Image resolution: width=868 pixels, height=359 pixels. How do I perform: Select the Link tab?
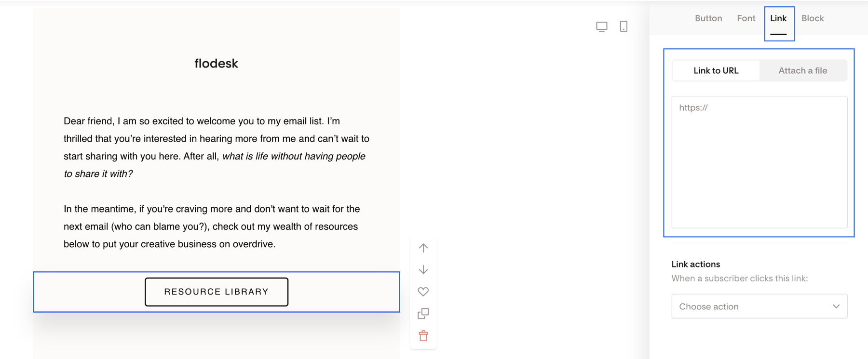click(x=778, y=18)
